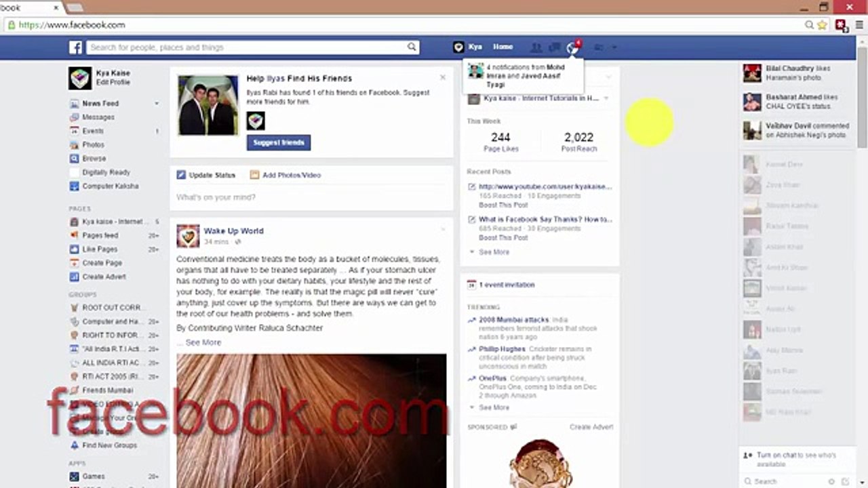
Task: Boost the What is Facebook Say Thanks post
Action: [x=503, y=238]
